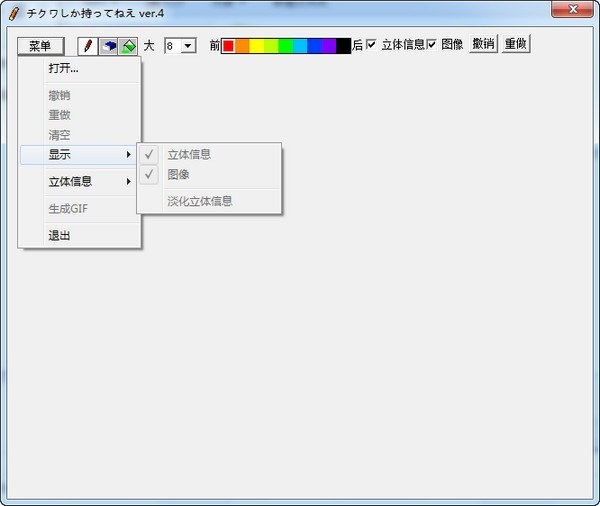
Task: Select 淡化立体信息 in the submenu
Action: 209,201
